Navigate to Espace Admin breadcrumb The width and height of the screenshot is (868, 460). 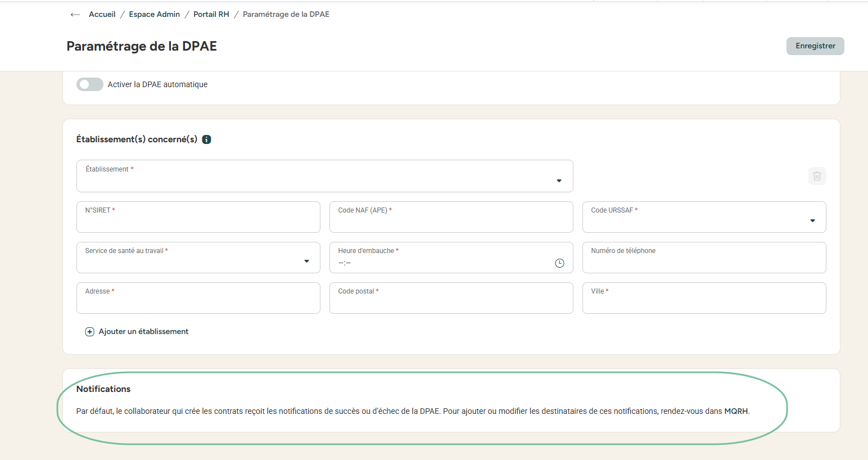[154, 15]
